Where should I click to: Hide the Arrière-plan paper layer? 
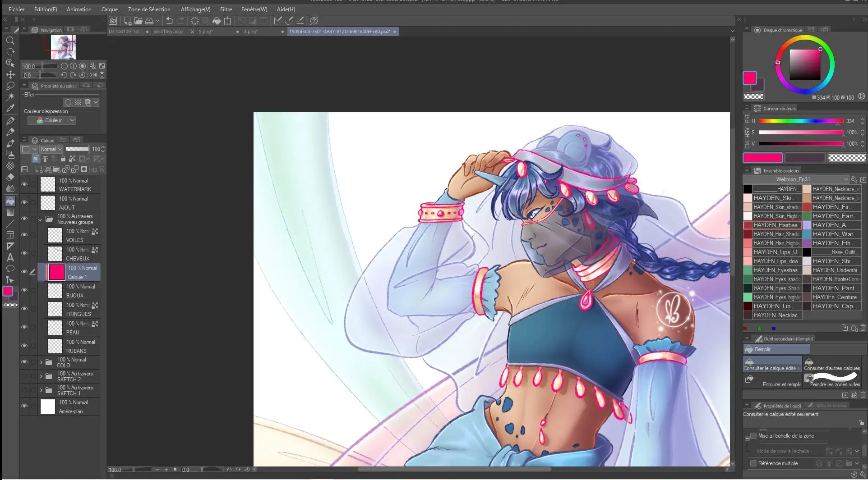click(x=24, y=406)
